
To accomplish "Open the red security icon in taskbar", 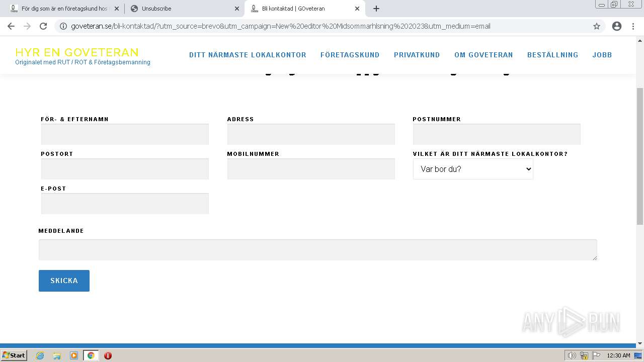I will click(x=108, y=355).
